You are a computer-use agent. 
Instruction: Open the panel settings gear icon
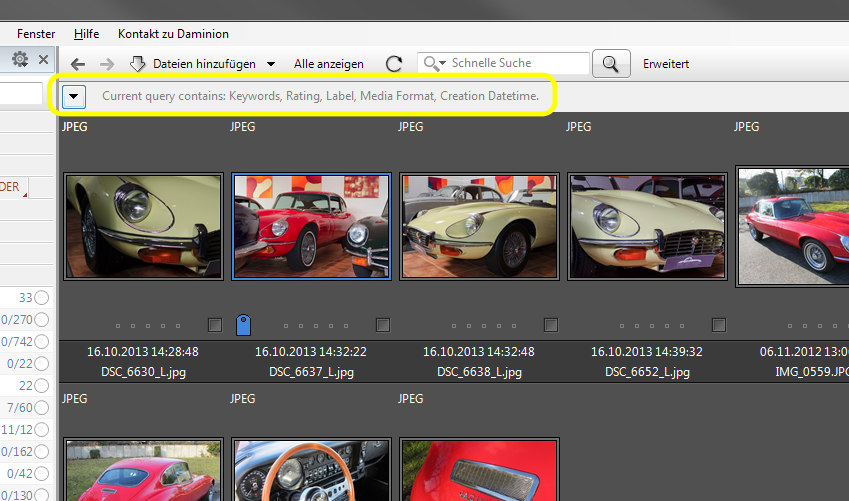click(20, 60)
